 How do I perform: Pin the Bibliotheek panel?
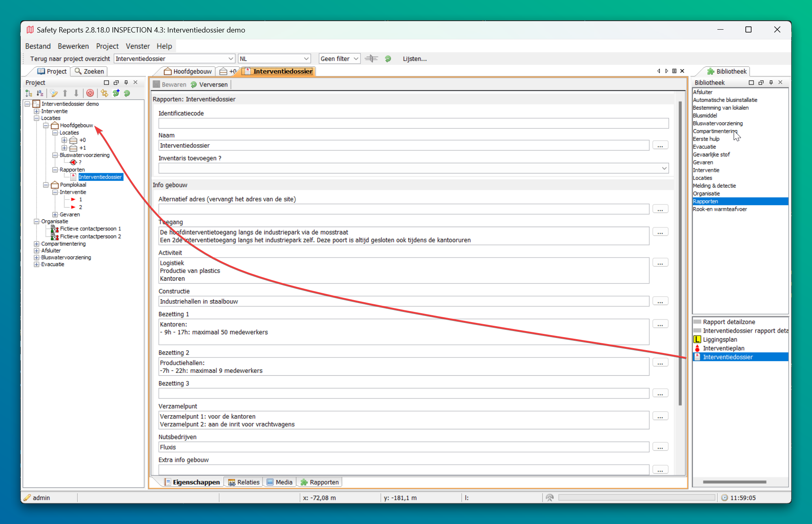(x=771, y=82)
